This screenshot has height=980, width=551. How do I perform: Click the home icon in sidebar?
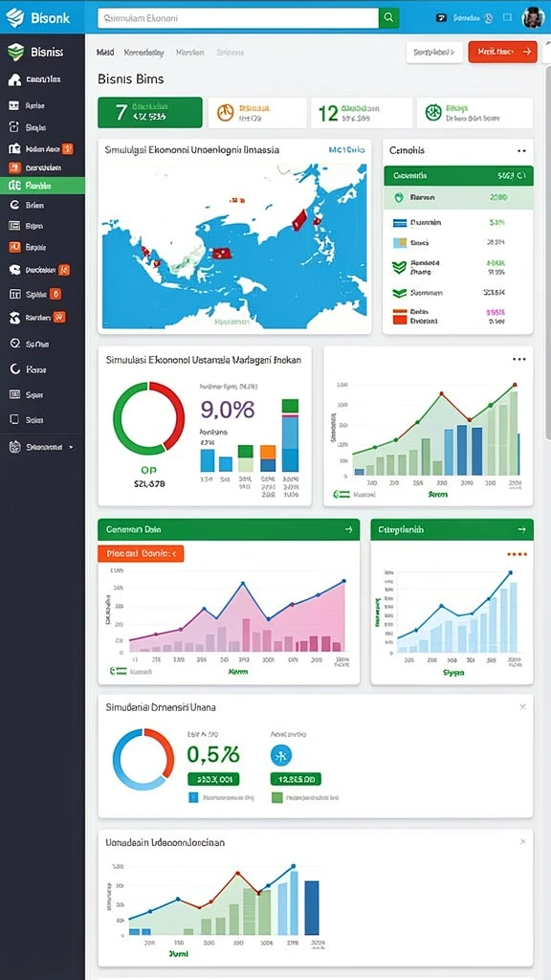[x=15, y=80]
